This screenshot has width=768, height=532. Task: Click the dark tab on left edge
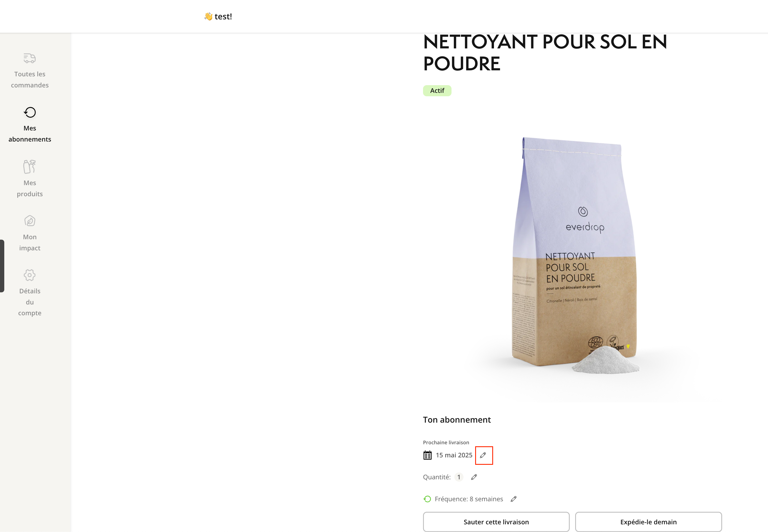point(2,266)
